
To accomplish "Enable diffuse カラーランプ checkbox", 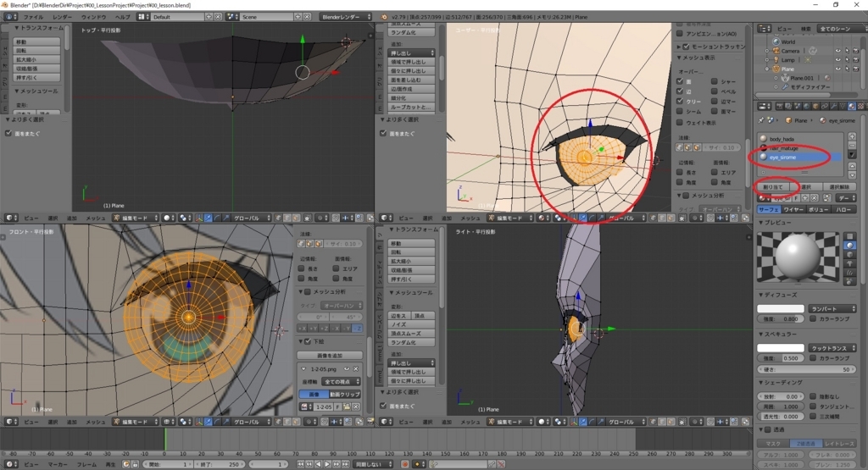I will click(x=813, y=319).
